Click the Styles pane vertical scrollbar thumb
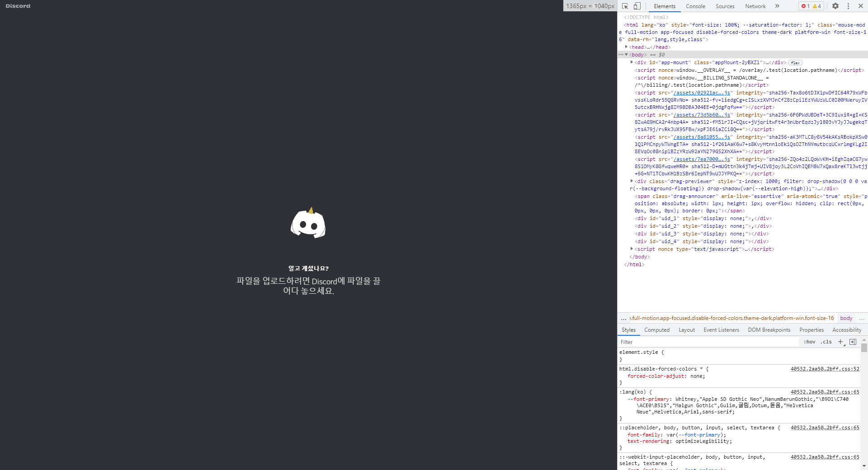Image resolution: width=868 pixels, height=470 pixels. tap(864, 348)
